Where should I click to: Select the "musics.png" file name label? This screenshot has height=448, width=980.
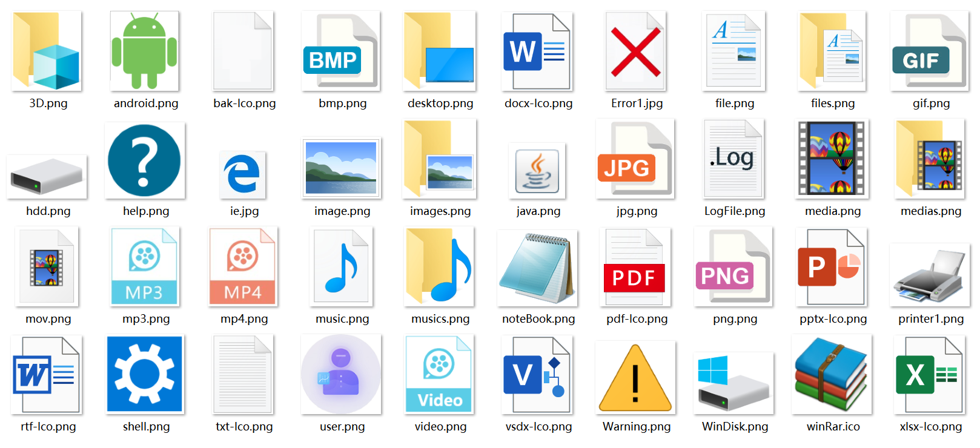tap(440, 319)
